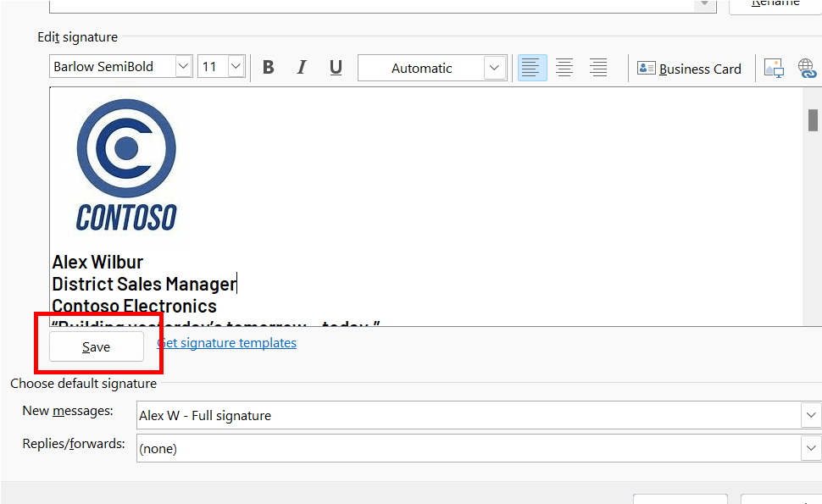Save the edited signature
Viewport: 822px width, 504px height.
pos(96,346)
